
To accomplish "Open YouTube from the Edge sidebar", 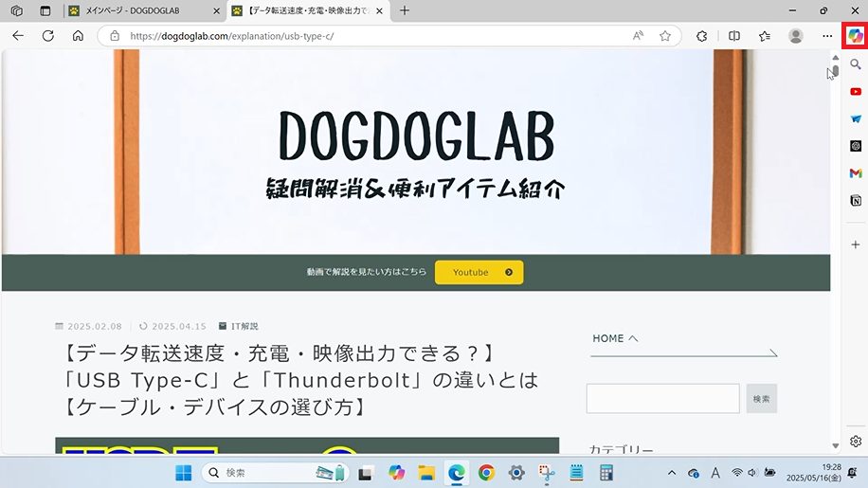I will pyautogui.click(x=855, y=91).
